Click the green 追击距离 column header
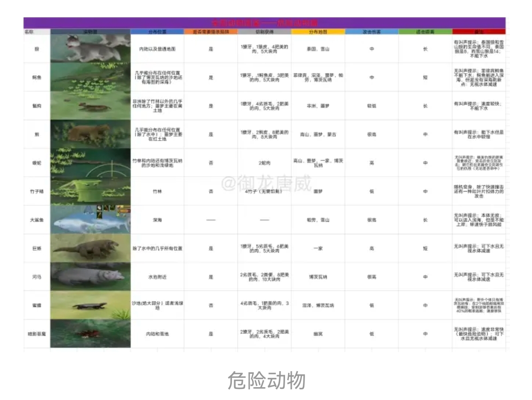 [425, 32]
